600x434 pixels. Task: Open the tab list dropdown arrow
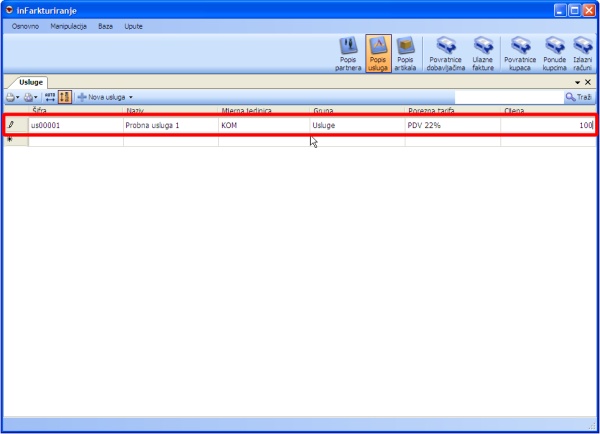(x=577, y=82)
